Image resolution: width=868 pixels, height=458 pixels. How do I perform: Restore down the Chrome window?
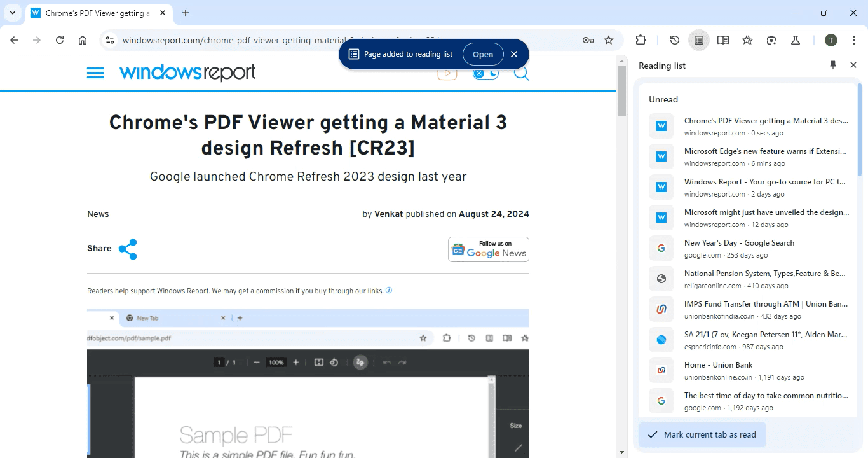click(x=824, y=13)
